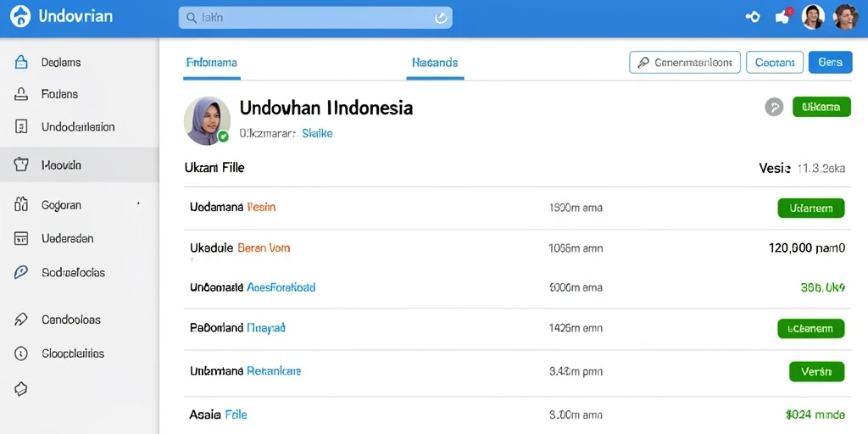The width and height of the screenshot is (868, 434).
Task: Open the orange Fesin link
Action: [261, 208]
